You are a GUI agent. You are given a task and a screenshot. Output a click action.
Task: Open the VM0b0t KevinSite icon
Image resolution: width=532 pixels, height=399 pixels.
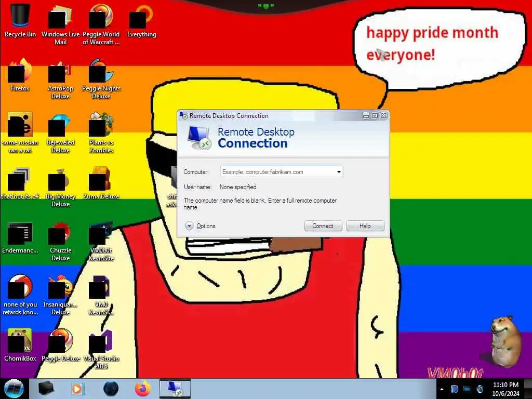click(x=101, y=241)
